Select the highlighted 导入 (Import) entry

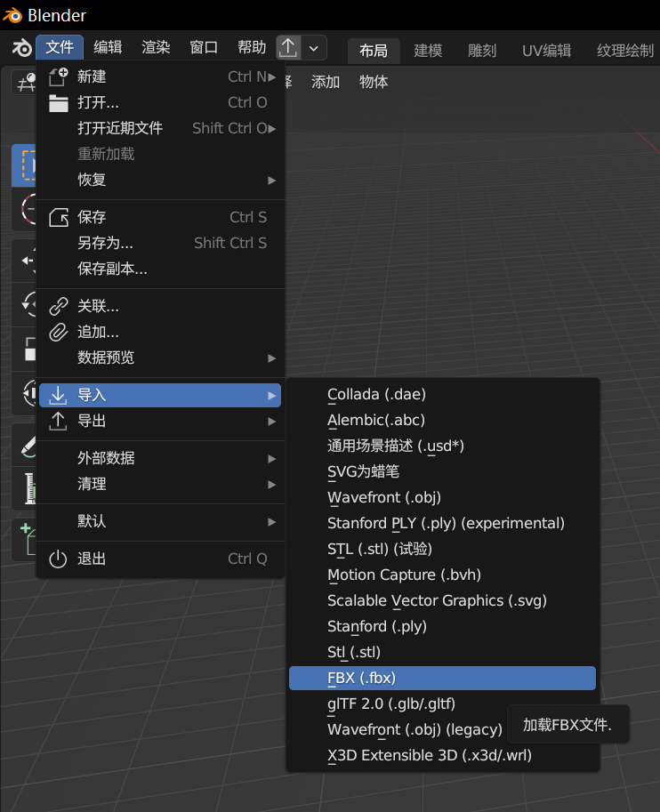161,395
